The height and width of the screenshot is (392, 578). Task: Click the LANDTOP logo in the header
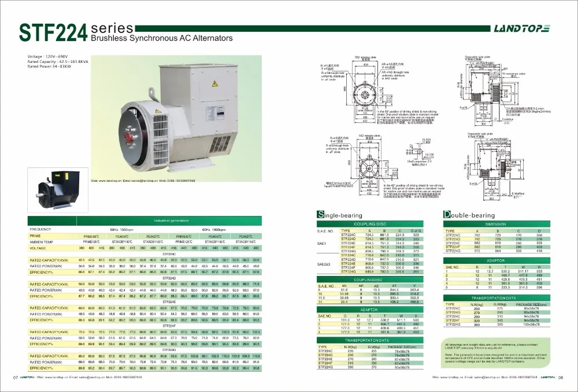coord(522,29)
